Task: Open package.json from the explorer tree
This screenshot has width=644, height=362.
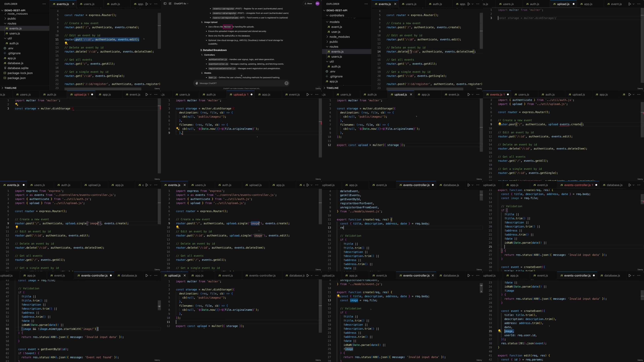Action: tap(16, 78)
